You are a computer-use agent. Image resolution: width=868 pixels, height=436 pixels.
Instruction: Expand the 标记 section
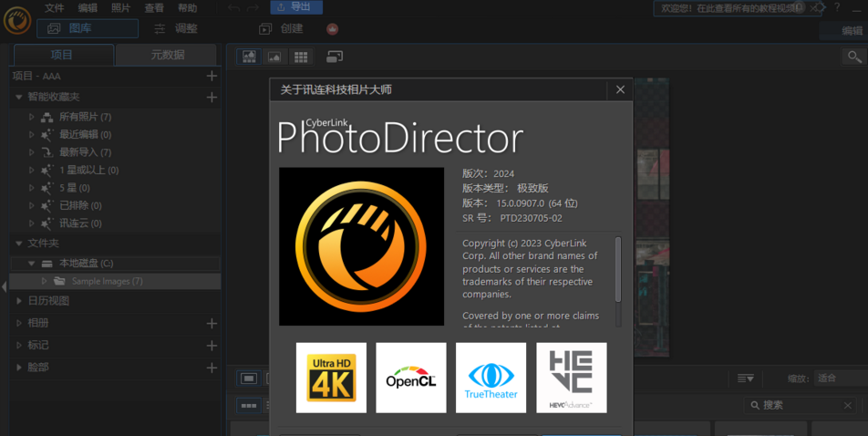click(19, 345)
